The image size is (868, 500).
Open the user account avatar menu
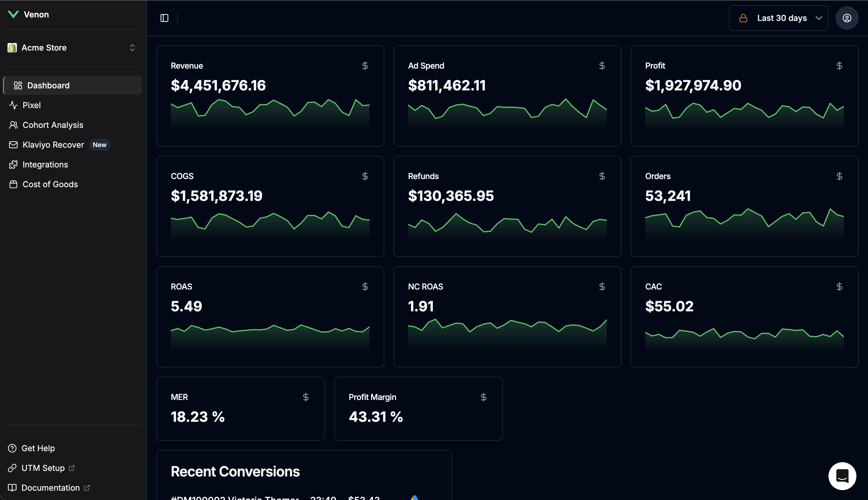pos(847,18)
